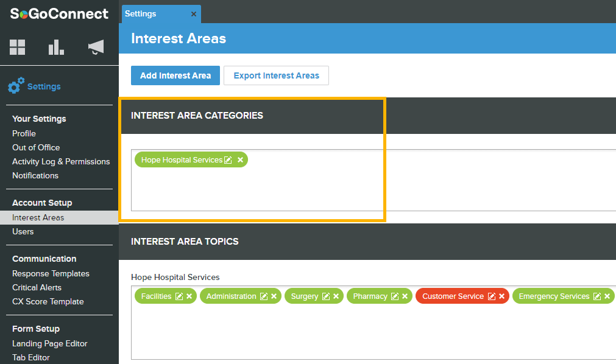Click Export Interest Areas button
The image size is (616, 364).
pos(276,75)
